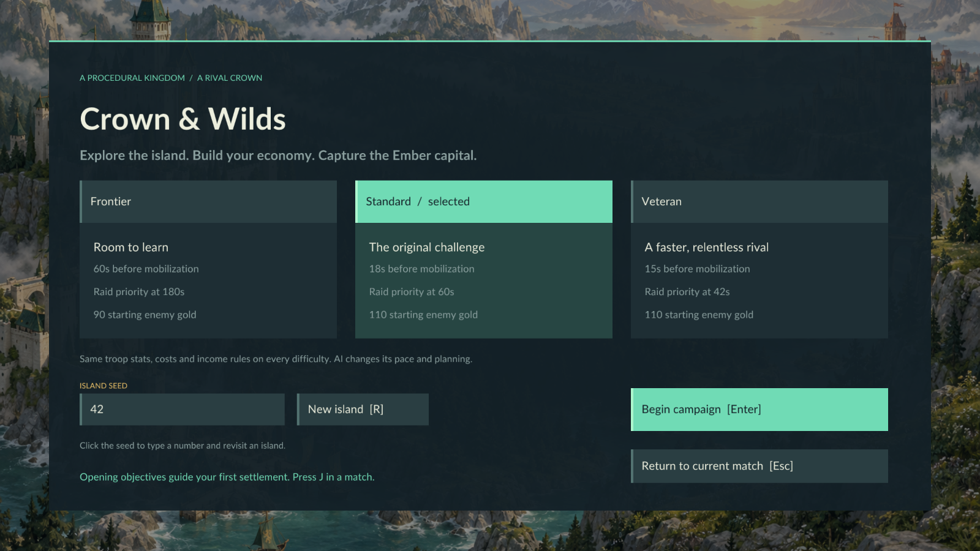Click 'Raid priority at 60s' text
Image resolution: width=980 pixels, height=551 pixels.
coord(412,292)
